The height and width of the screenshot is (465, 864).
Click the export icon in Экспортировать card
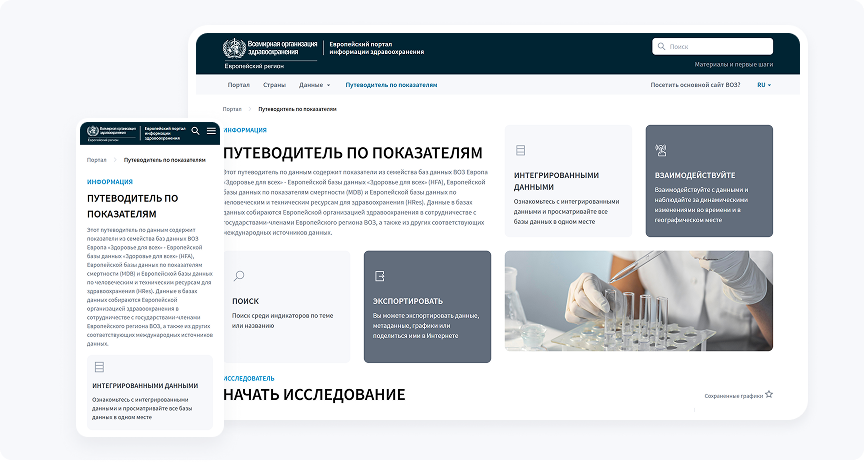click(x=379, y=276)
